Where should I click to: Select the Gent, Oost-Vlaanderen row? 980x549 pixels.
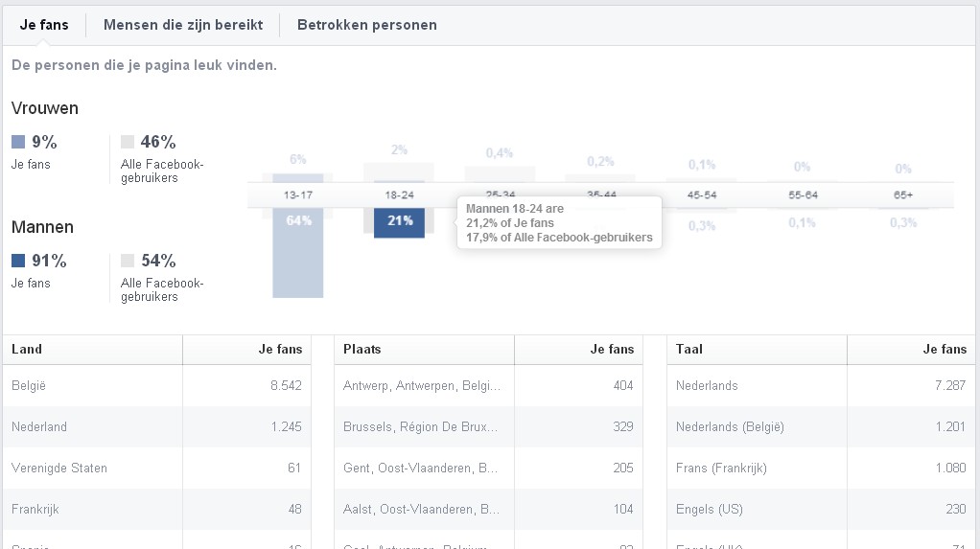click(489, 468)
